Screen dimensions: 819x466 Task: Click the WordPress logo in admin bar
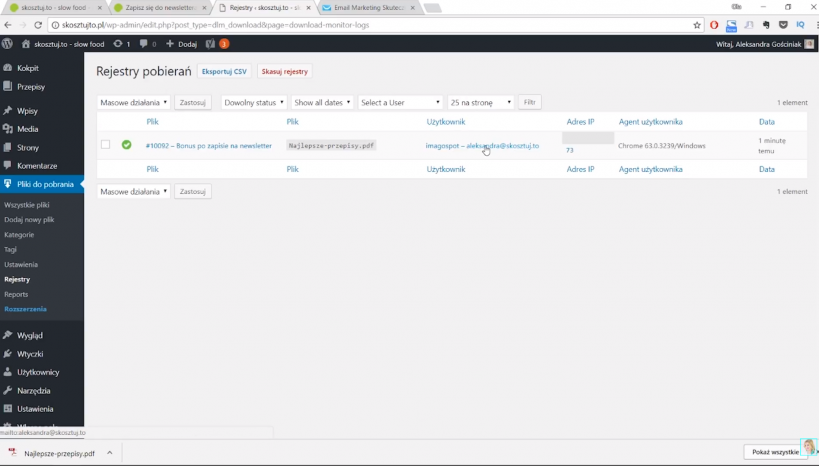(7, 44)
